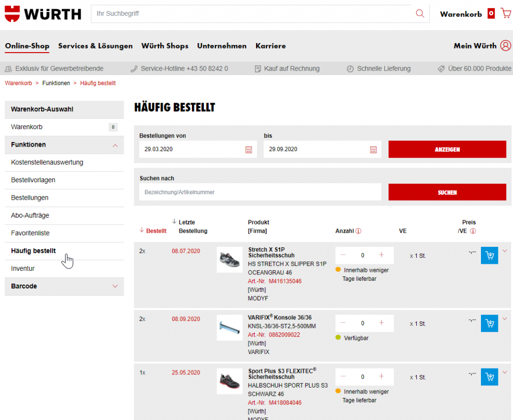Open Würth Shops menu

coord(165,46)
